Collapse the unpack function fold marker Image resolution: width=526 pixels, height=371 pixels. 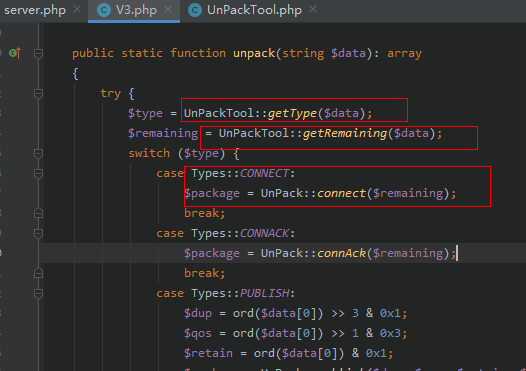point(38,53)
